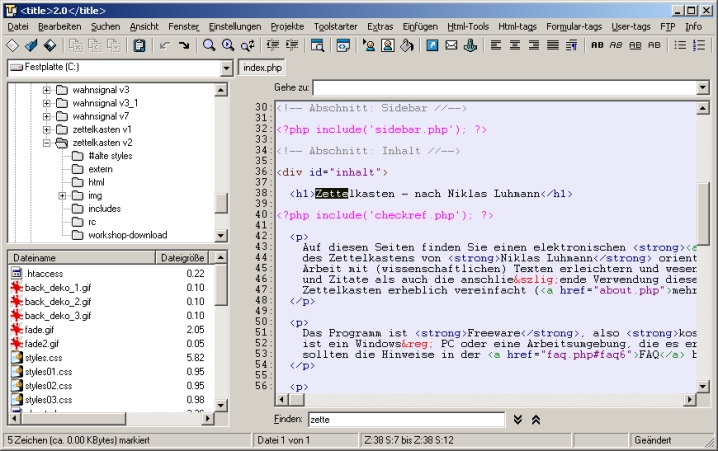Click the center text alignment icon
This screenshot has width=718, height=451.
tap(516, 45)
